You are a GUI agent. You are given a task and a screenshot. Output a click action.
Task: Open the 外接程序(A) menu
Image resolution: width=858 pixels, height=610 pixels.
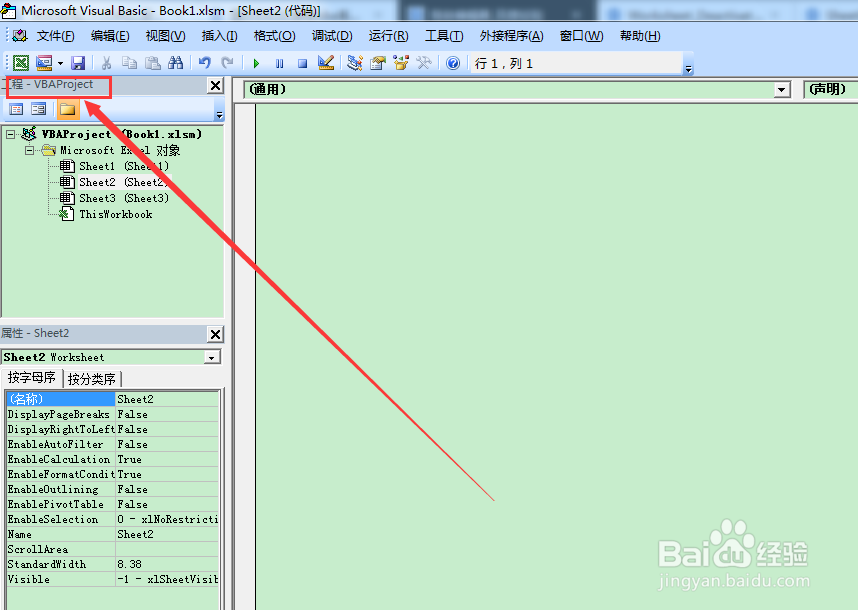(x=512, y=36)
